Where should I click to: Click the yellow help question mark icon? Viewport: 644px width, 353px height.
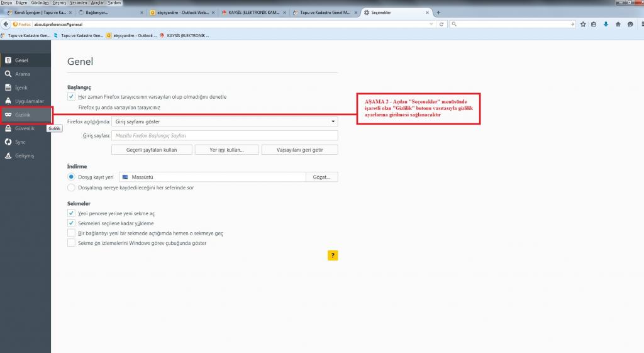coord(333,255)
